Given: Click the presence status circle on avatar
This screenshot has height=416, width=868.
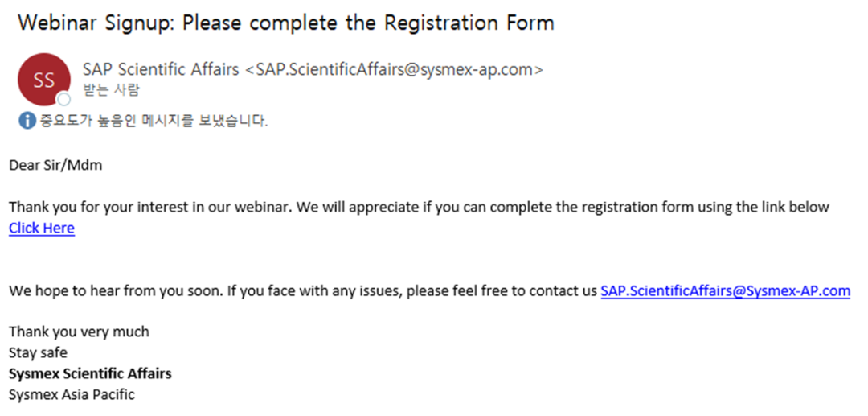Looking at the screenshot, I should pyautogui.click(x=63, y=99).
